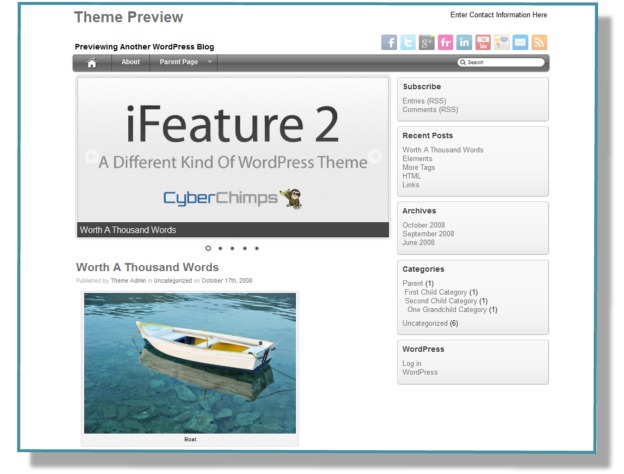
Task: Open the Twitter social icon
Action: 408,42
